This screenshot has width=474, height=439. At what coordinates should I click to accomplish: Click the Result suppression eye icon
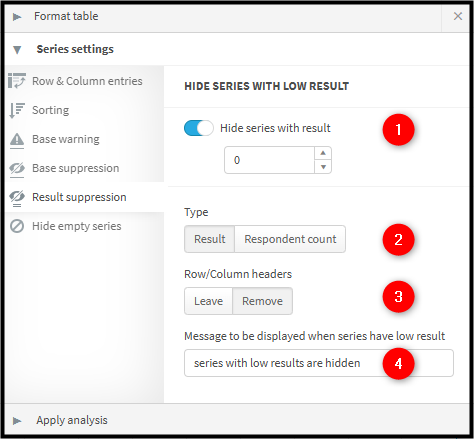click(x=17, y=198)
